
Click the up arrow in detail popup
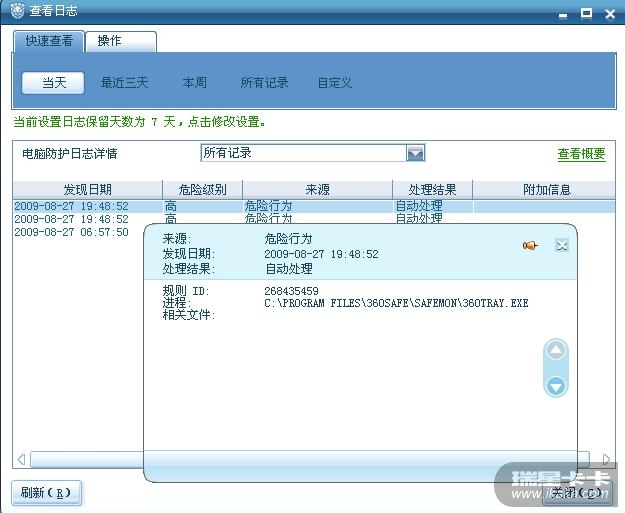pyautogui.click(x=556, y=350)
